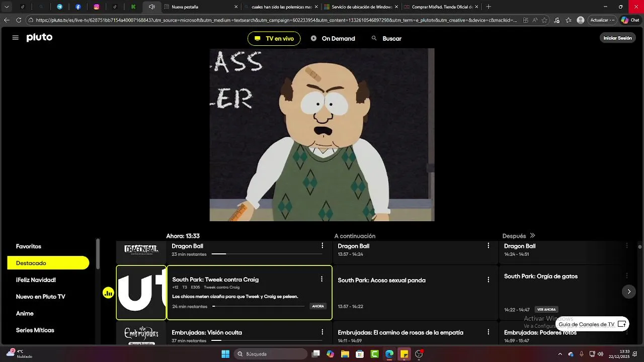Viewport: 644px width, 362px height.
Task: Click the video player
Action: tap(322, 135)
